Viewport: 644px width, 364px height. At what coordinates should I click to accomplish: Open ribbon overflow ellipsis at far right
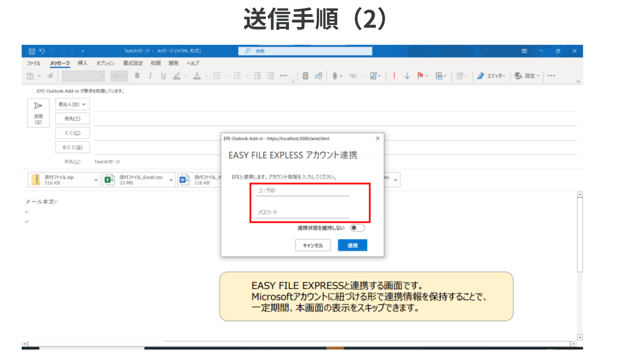point(552,76)
